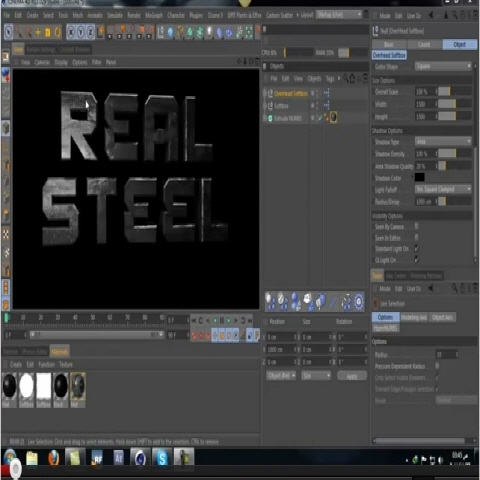
Task: Open the Shadow Type dropdown
Action: pyautogui.click(x=443, y=142)
